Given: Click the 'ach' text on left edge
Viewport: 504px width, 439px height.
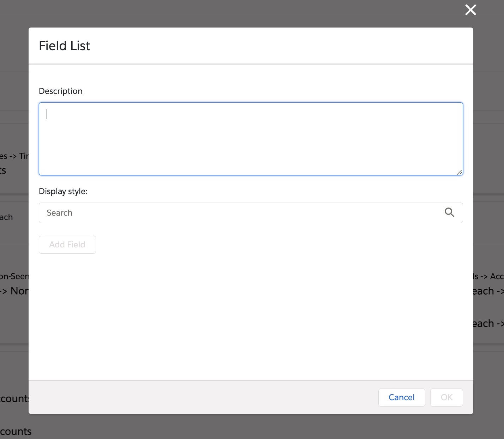Looking at the screenshot, I should click(x=6, y=217).
